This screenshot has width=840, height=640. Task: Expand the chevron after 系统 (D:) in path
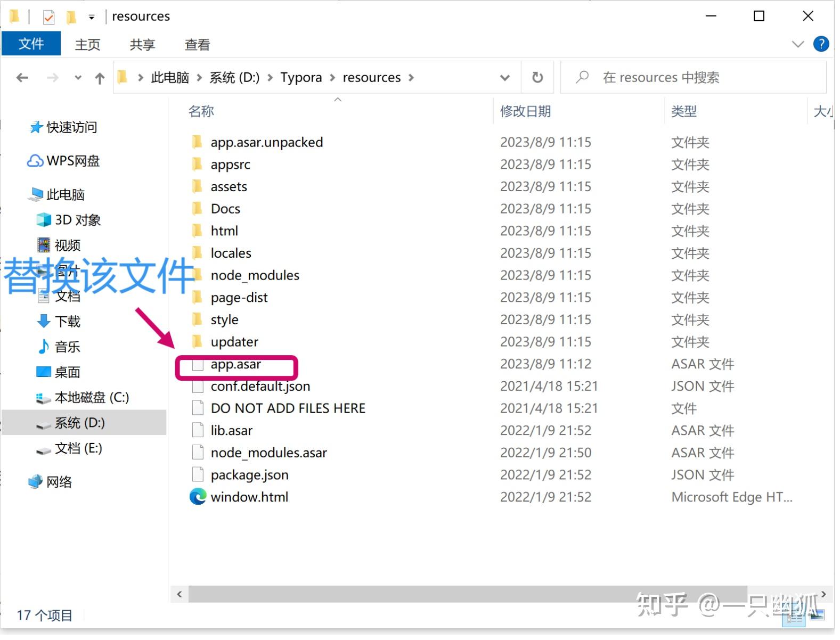pos(270,78)
